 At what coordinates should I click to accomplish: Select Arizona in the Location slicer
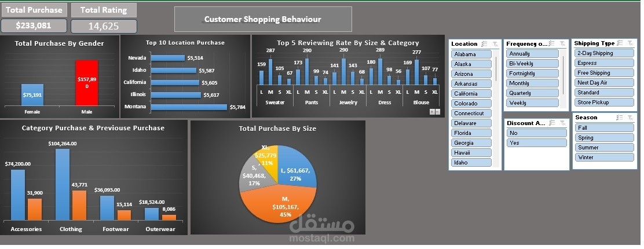pyautogui.click(x=471, y=74)
